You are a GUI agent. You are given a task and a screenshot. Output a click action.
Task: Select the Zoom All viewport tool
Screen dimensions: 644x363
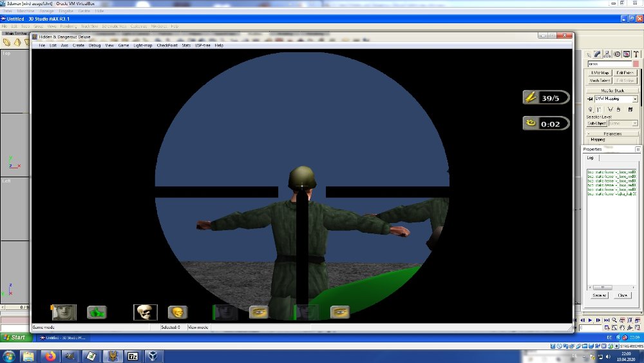pyautogui.click(x=622, y=320)
